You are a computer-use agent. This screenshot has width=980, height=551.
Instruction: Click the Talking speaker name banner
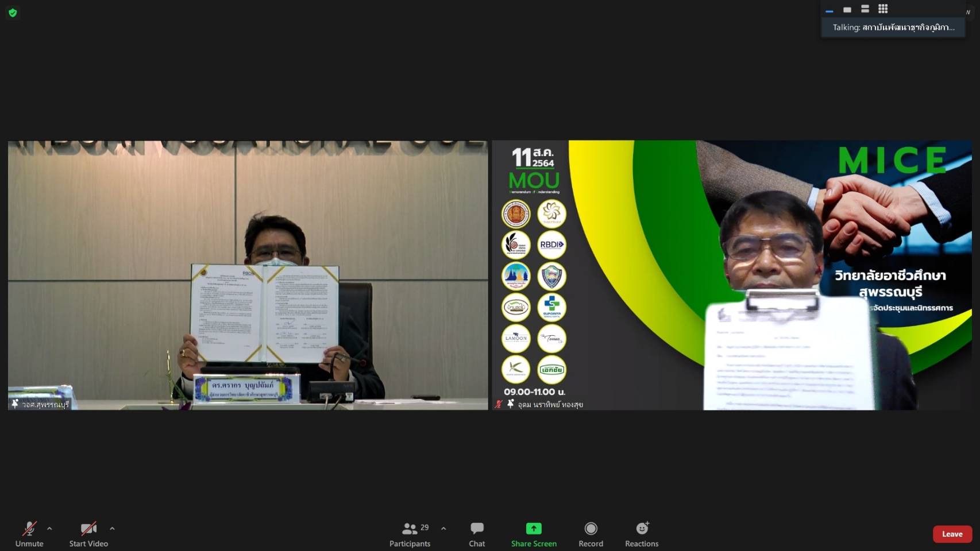point(893,27)
